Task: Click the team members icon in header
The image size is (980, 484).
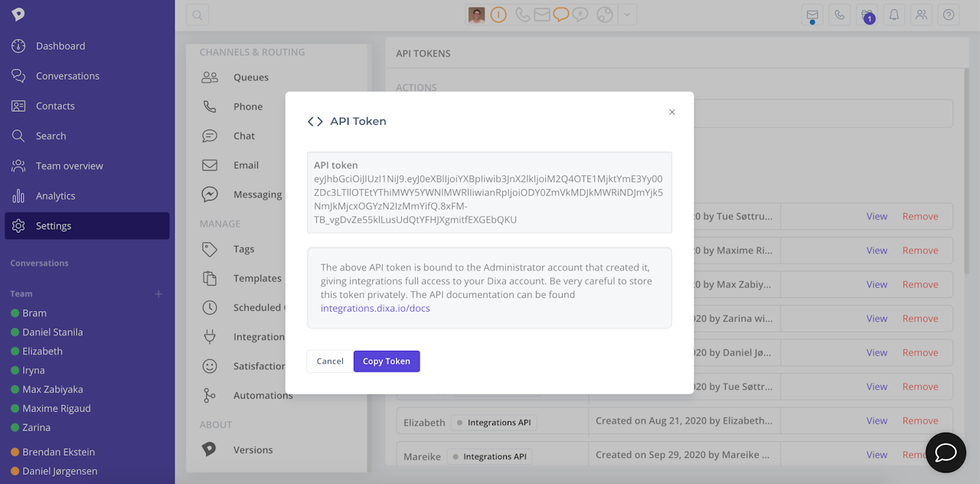Action: pyautogui.click(x=921, y=15)
